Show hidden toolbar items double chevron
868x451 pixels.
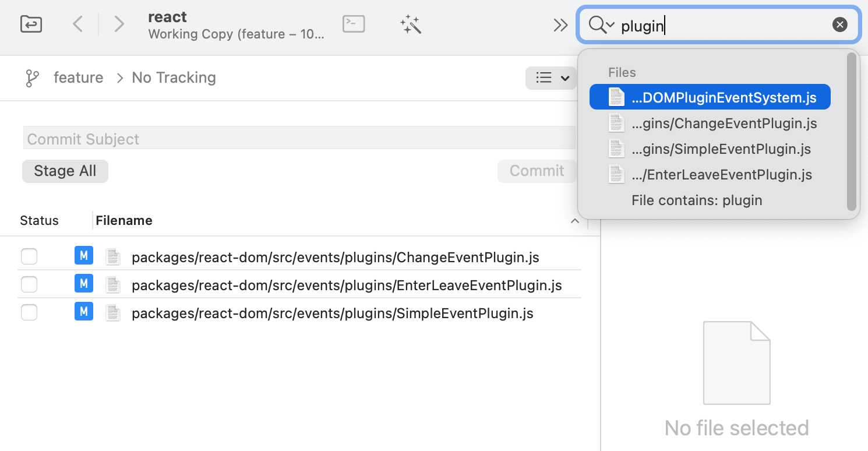(560, 25)
